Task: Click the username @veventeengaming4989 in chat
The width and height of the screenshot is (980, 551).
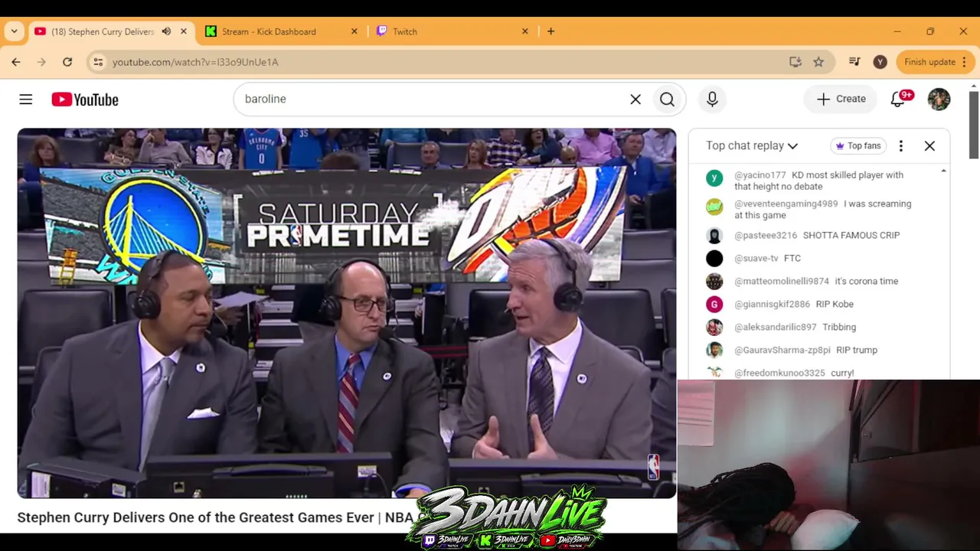Action: coord(786,204)
